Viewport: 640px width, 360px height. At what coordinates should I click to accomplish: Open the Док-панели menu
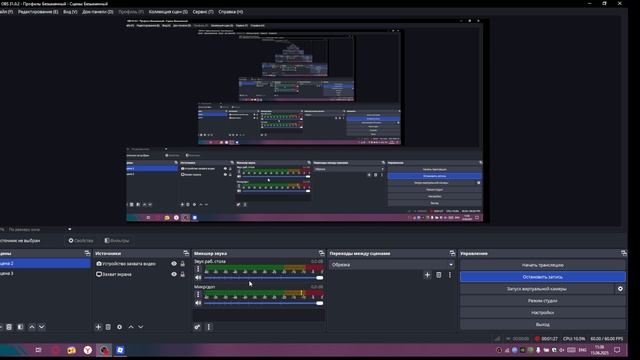tap(98, 12)
